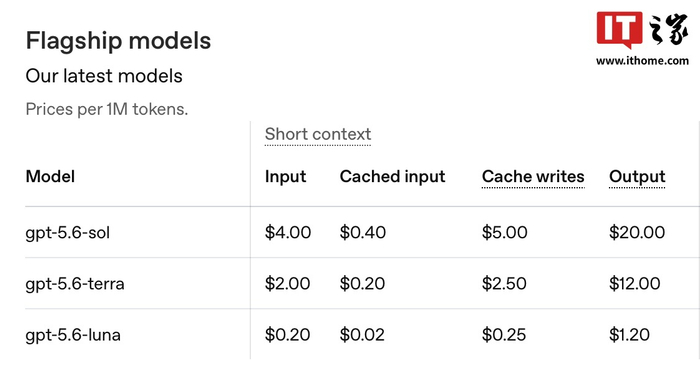Click the Flagship models heading
The height and width of the screenshot is (383, 700).
(x=118, y=41)
